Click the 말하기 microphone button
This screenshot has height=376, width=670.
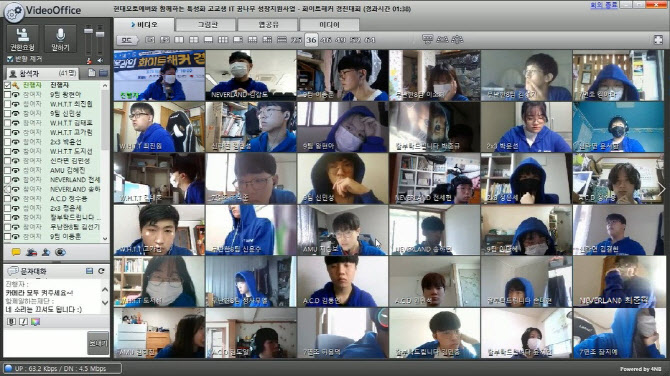coord(60,39)
